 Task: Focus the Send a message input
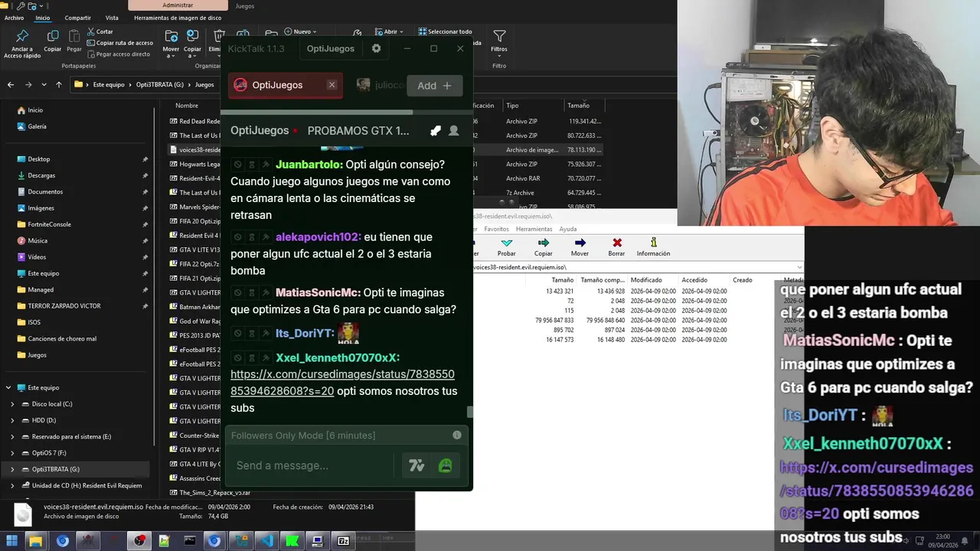(x=314, y=465)
